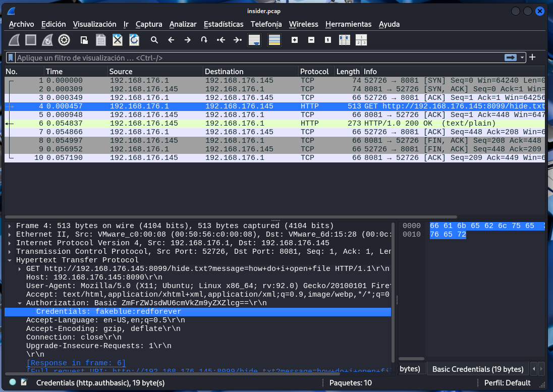Expand Transmission Control Protocol node
Image resolution: width=553 pixels, height=392 pixels.
click(x=10, y=252)
